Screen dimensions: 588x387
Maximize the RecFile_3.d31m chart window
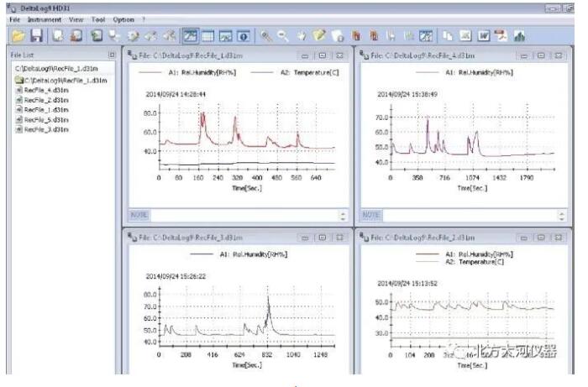(323, 237)
